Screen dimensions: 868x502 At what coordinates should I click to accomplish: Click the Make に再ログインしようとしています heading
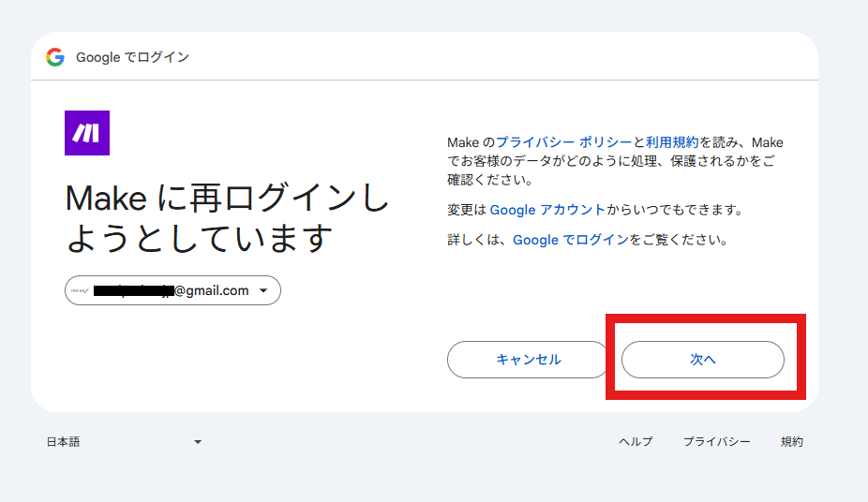[228, 218]
